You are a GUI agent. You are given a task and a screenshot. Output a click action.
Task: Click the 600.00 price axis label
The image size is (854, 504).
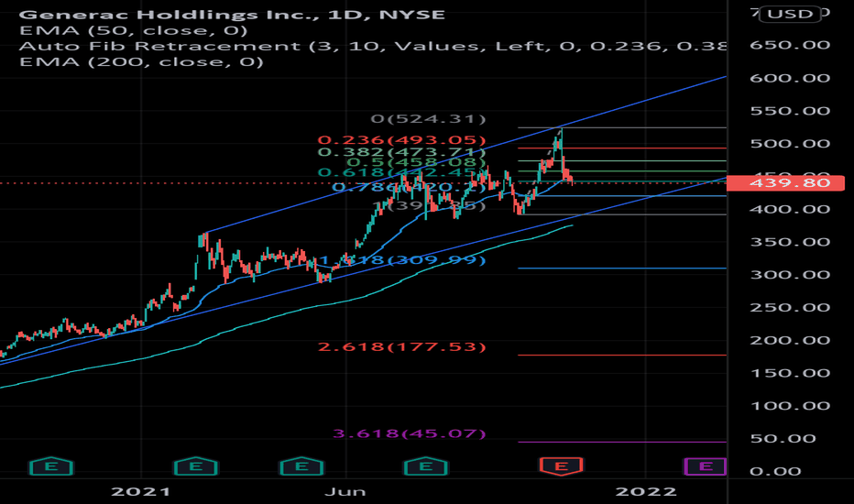pyautogui.click(x=790, y=78)
